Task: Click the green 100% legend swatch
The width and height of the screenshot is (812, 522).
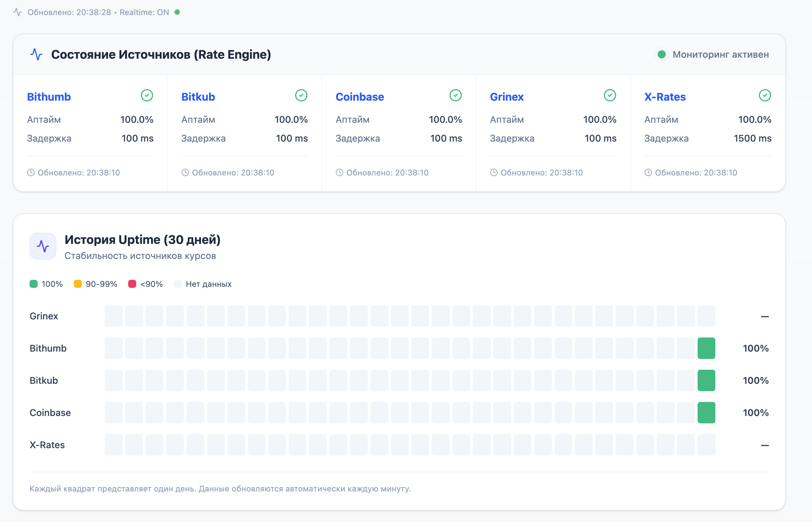Action: pos(34,284)
